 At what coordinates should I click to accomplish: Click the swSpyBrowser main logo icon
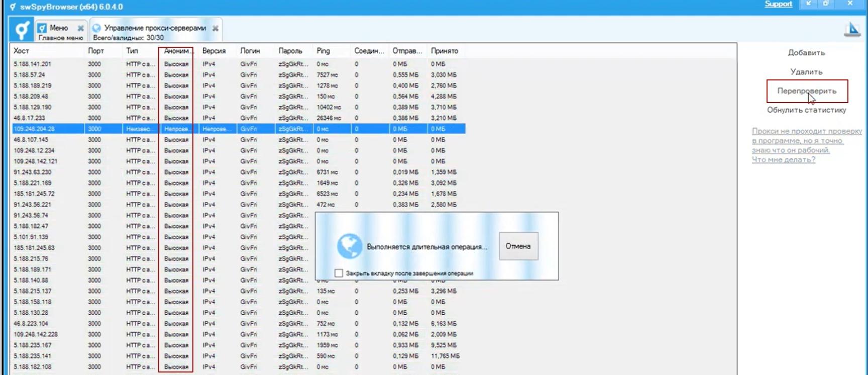coord(22,30)
